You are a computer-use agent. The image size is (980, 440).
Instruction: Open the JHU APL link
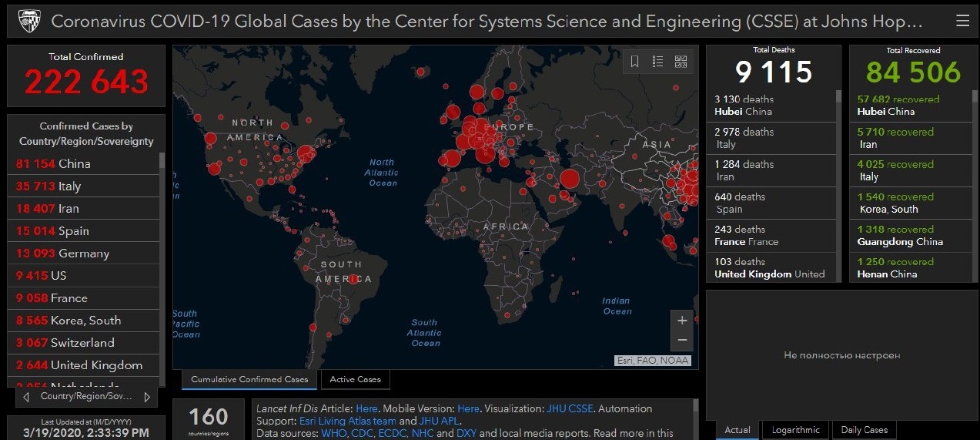tap(439, 421)
